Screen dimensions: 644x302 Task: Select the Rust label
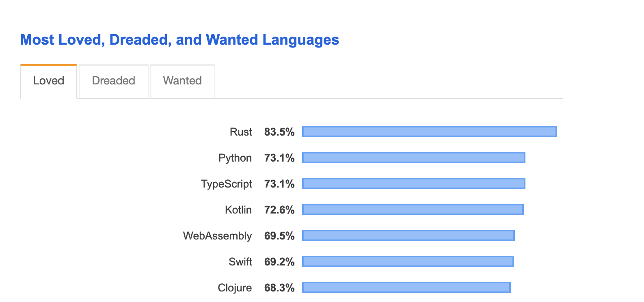coord(240,132)
